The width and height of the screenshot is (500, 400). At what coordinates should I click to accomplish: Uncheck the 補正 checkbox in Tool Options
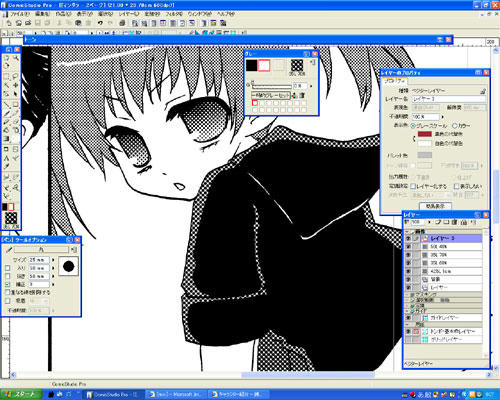pos(8,284)
